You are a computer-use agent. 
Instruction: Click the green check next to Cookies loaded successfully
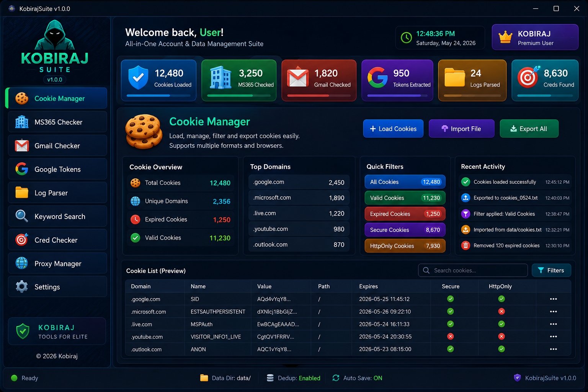pyautogui.click(x=465, y=182)
